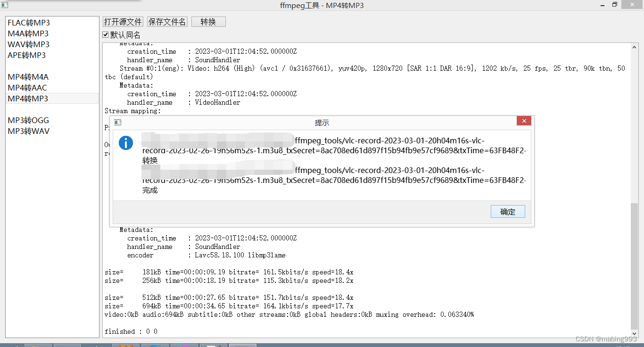Pick APE转MP3 from the sidebar
The width and height of the screenshot is (644, 347).
[52, 55]
